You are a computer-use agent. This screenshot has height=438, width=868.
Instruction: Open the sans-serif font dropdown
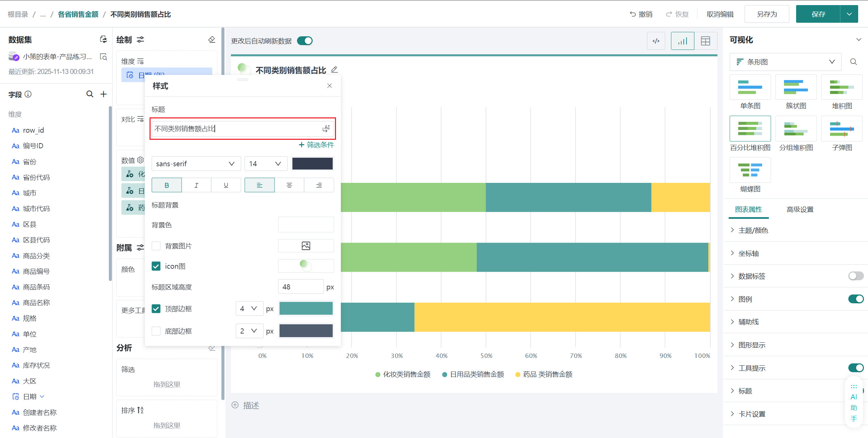click(x=196, y=164)
